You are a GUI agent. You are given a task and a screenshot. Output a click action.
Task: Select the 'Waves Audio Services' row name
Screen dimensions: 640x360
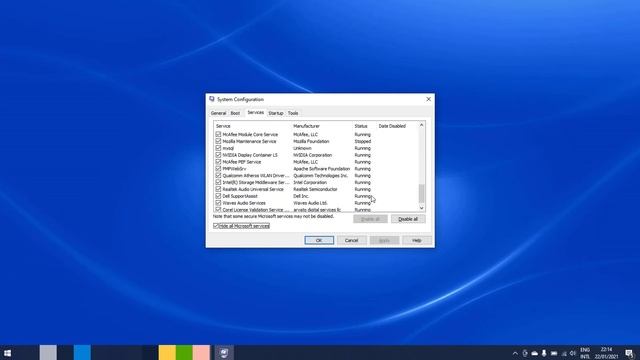(244, 203)
